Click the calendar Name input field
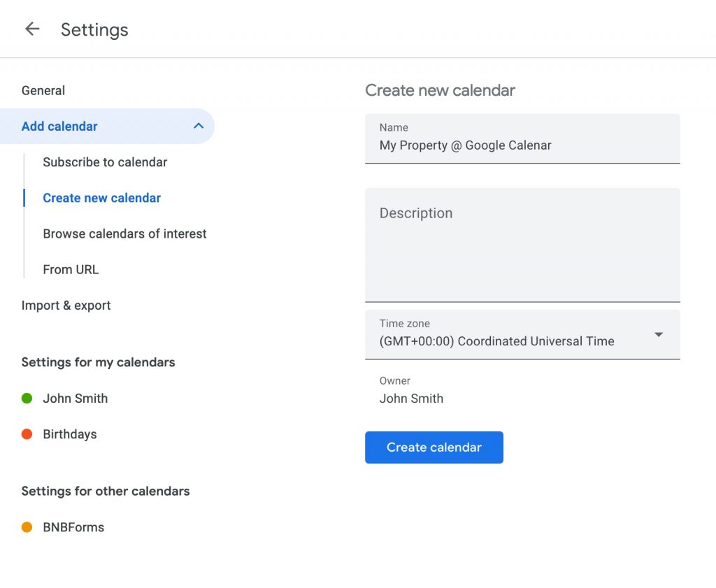 [522, 145]
